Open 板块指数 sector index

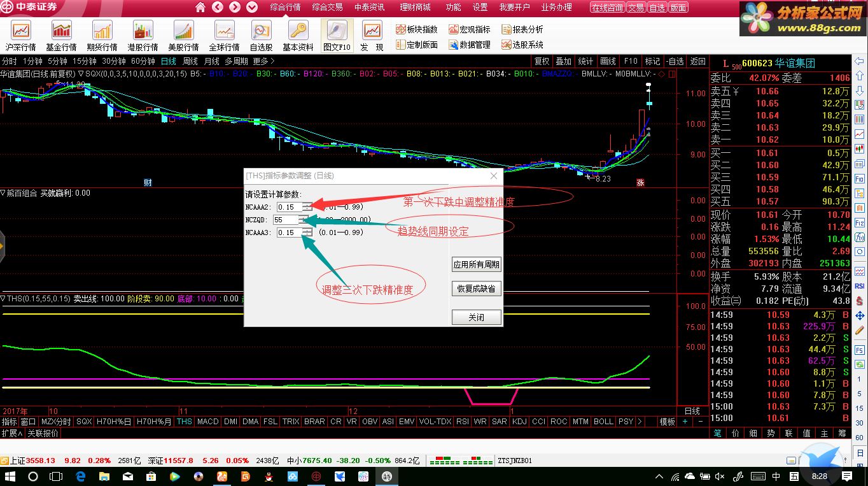[x=417, y=29]
